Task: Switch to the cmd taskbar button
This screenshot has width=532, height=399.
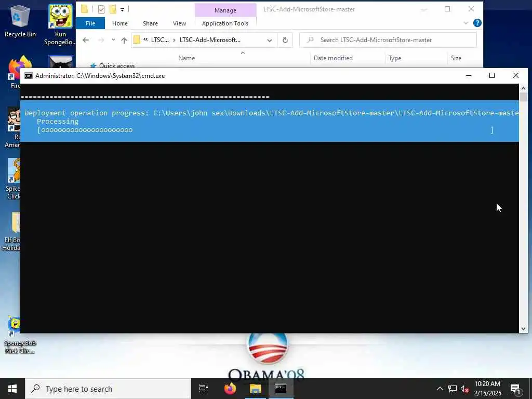Action: (281, 389)
